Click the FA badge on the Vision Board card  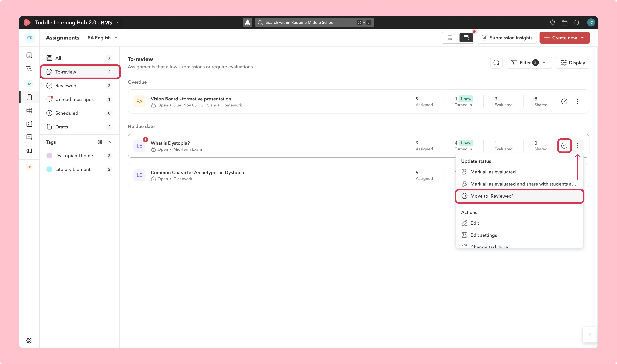tap(139, 101)
